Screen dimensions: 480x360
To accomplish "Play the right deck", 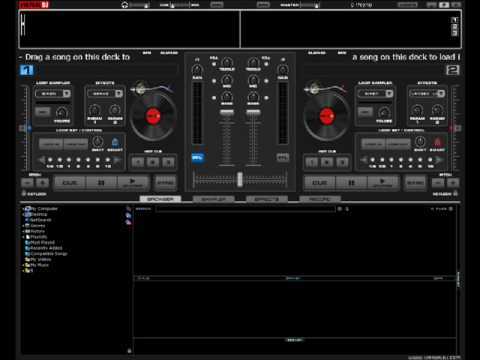I will tap(382, 183).
